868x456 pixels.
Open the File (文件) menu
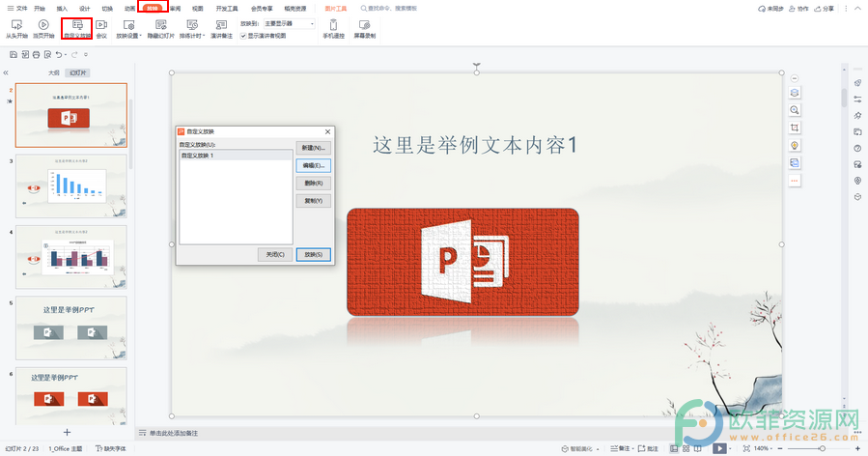tap(17, 9)
